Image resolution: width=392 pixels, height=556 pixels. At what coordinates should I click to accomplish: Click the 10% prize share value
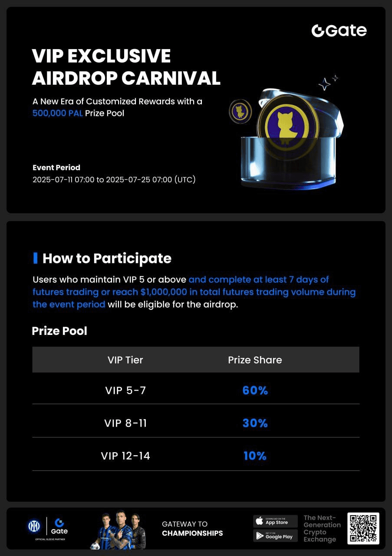pyautogui.click(x=255, y=456)
